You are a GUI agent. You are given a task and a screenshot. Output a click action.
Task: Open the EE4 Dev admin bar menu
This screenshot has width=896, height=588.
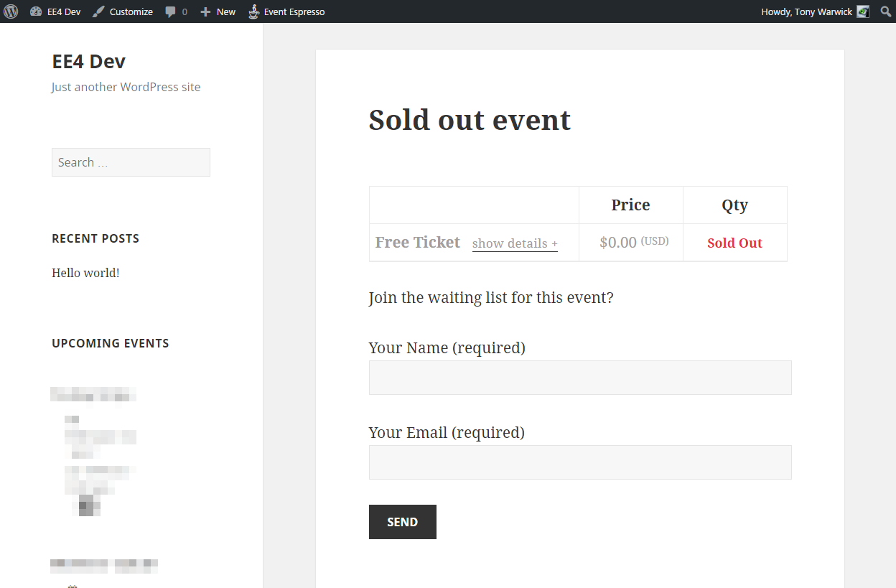[55, 11]
